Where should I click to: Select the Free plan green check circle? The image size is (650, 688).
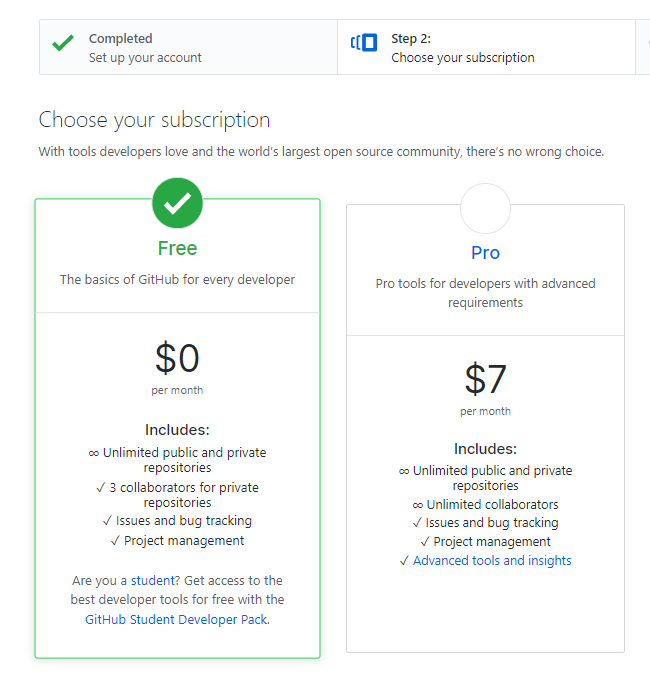pos(177,203)
